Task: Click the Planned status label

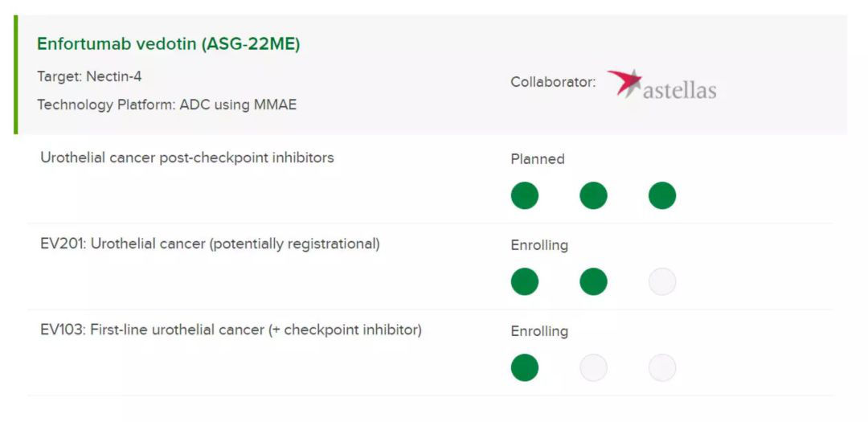Action: (x=538, y=159)
